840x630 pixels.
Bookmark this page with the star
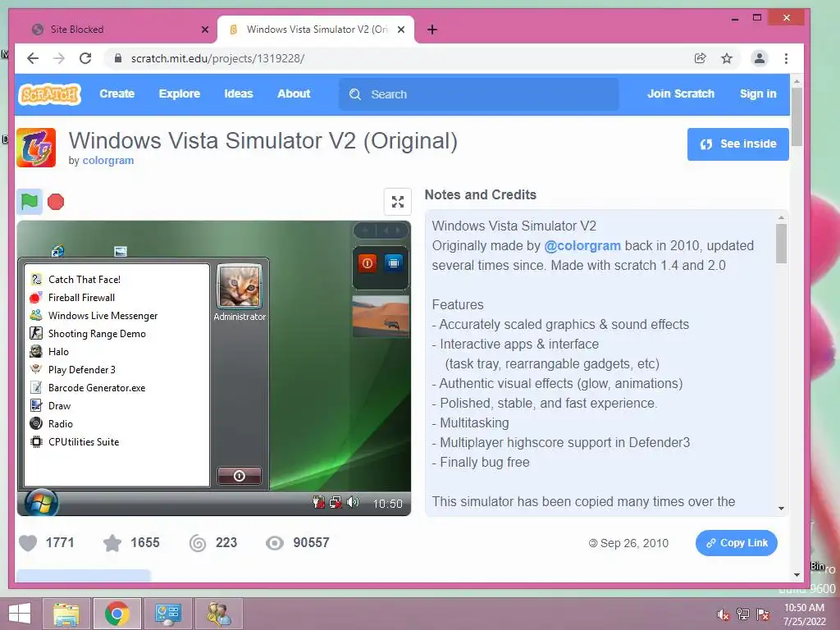[727, 58]
